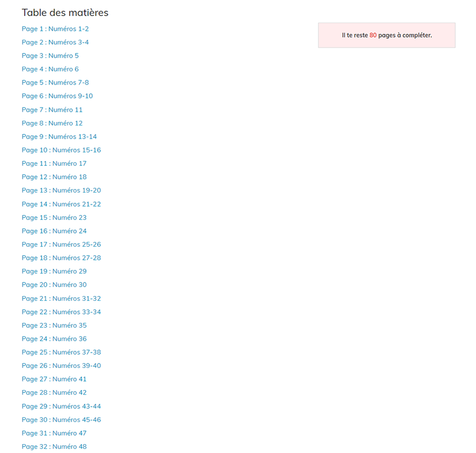Click Page 9 : Numéros 13-14
The width and height of the screenshot is (476, 453).
(59, 137)
